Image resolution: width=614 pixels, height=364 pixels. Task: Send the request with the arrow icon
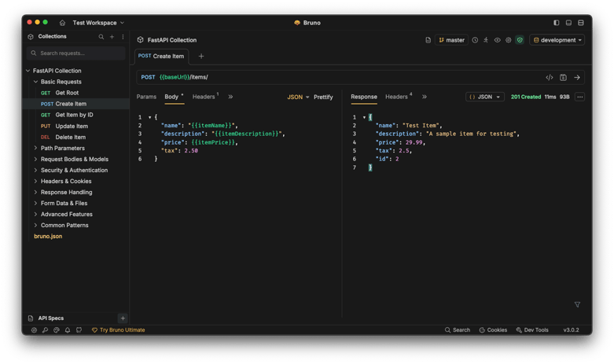[577, 77]
